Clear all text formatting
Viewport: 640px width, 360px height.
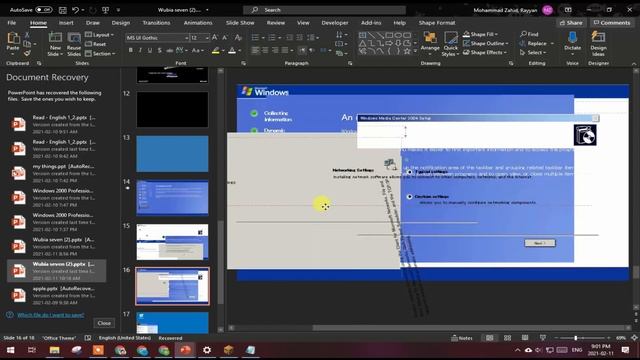[238, 38]
